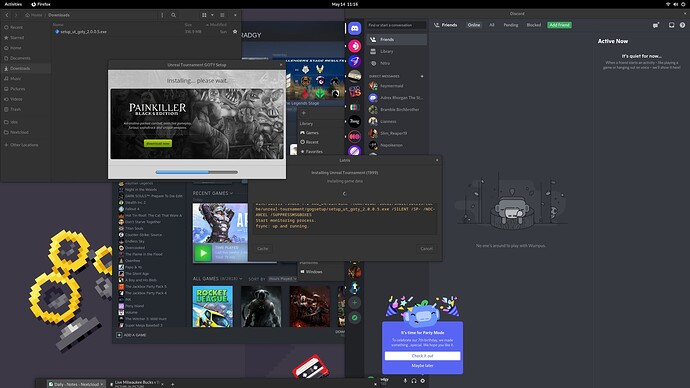Open the Rocket League thumbnail in Steam
The height and width of the screenshot is (388, 690).
coord(213,306)
